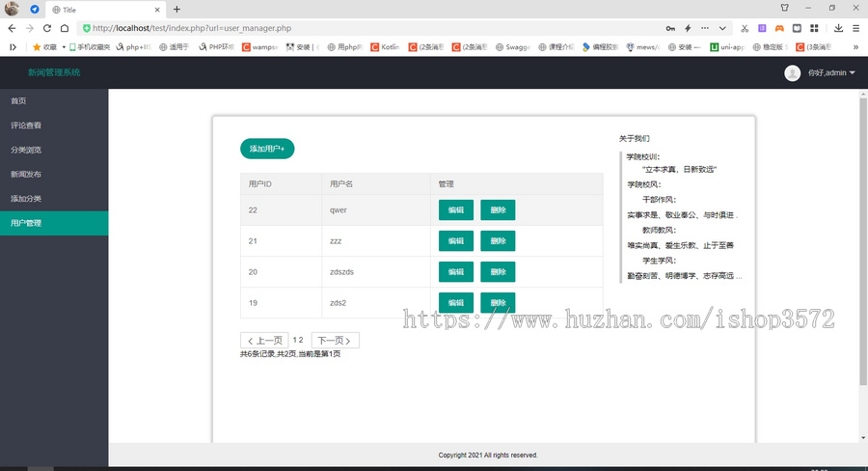The height and width of the screenshot is (471, 868).
Task: Edit user zds2 with 编辑 button
Action: point(456,302)
